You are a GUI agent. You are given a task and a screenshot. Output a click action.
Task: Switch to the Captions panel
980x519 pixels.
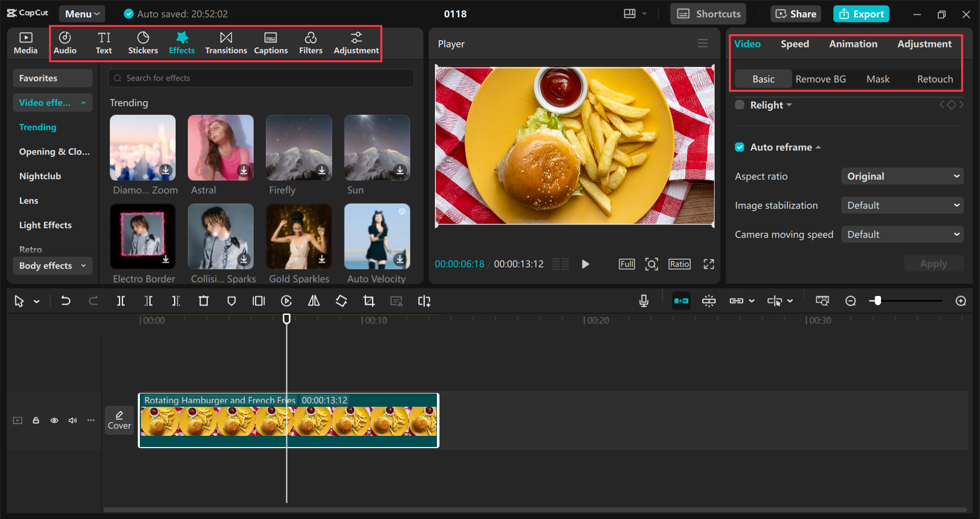(x=271, y=42)
